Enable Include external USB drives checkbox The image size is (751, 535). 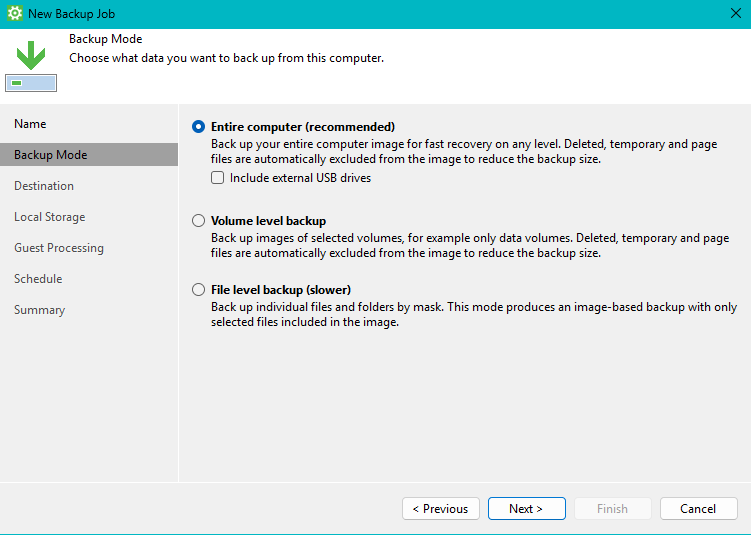[218, 178]
